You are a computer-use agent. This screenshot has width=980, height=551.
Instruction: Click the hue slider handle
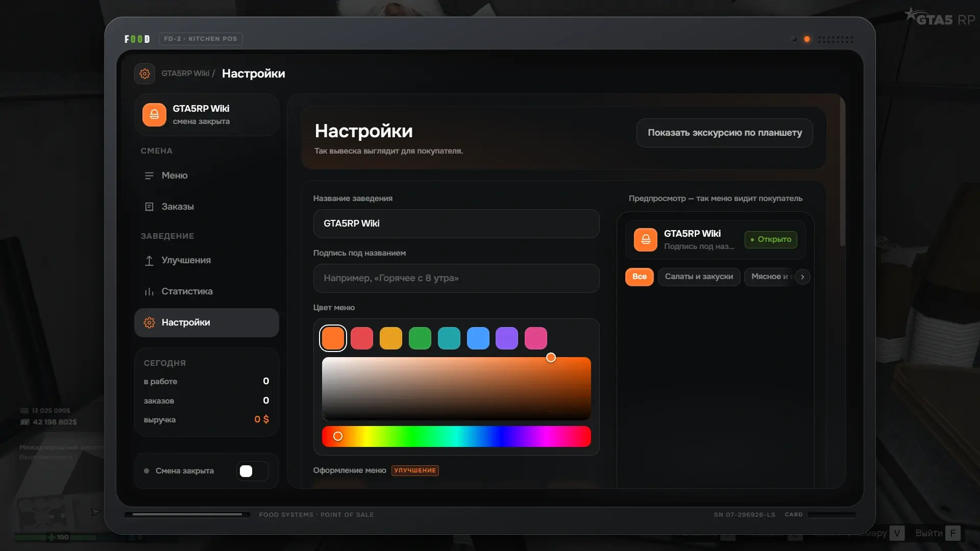[338, 436]
